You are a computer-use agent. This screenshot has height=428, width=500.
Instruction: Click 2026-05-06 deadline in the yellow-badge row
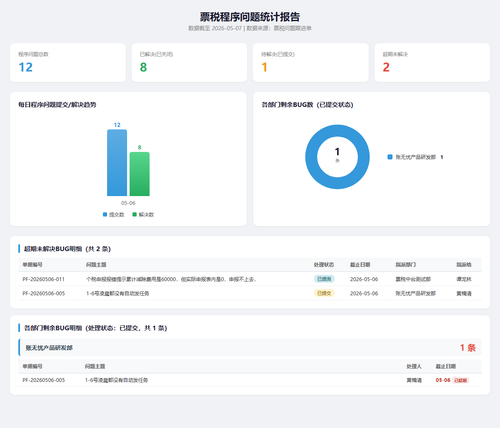[x=364, y=293]
